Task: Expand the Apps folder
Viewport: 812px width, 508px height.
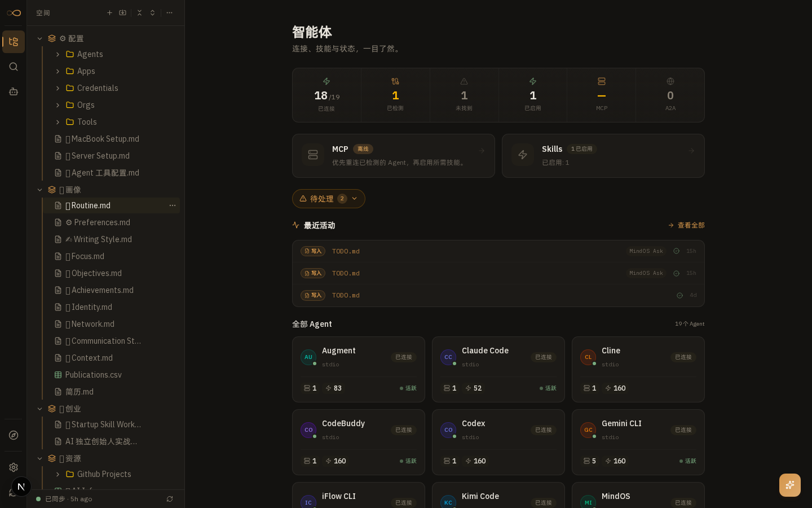Action: [58, 71]
